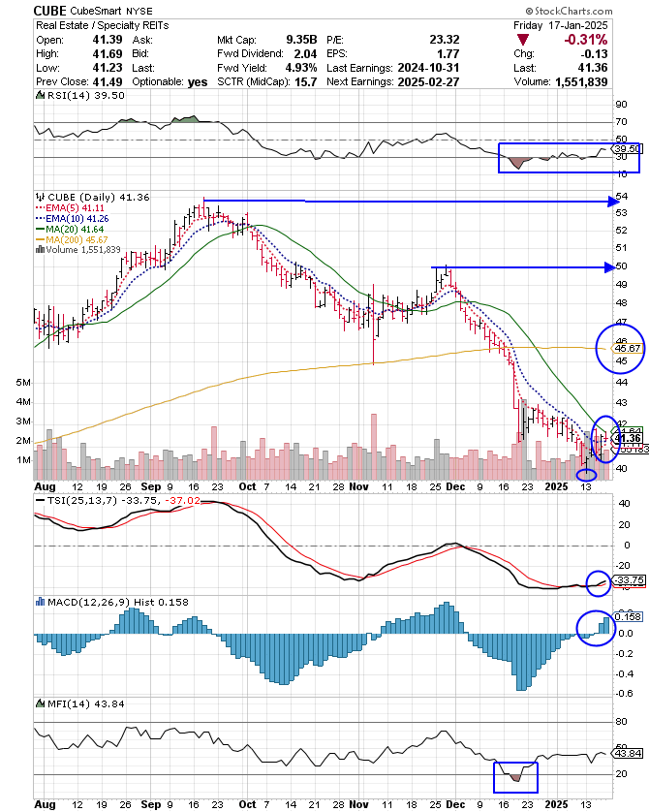Click the 'MFI(14) 43.84' indicator title
Viewport: 649px width, 812px height.
[86, 703]
